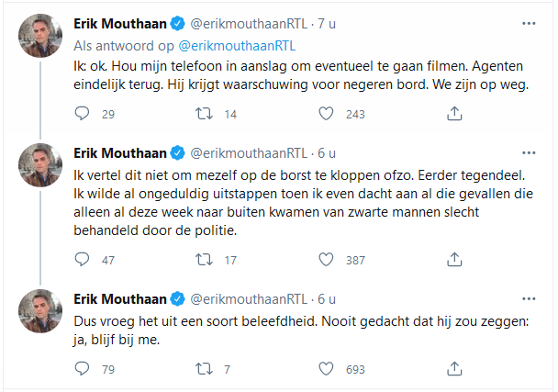The width and height of the screenshot is (558, 392).
Task: Share the 'blijf bij me' tweet
Action: pyautogui.click(x=452, y=369)
